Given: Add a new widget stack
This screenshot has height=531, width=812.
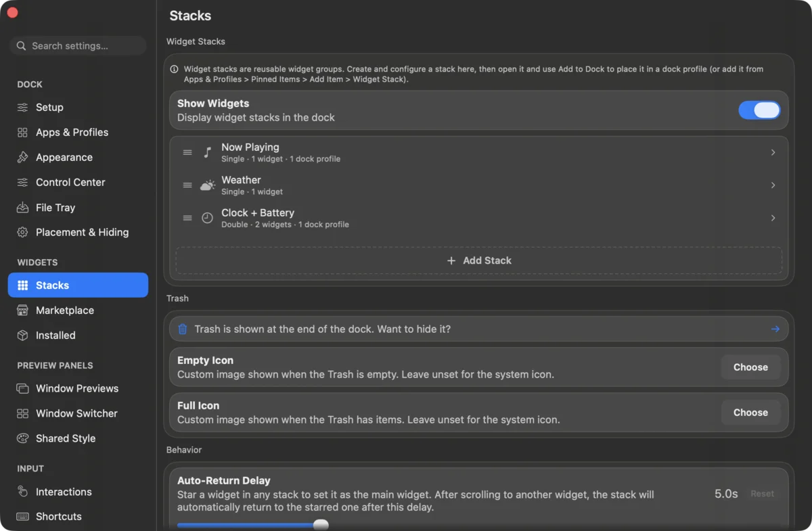Looking at the screenshot, I should 479,260.
